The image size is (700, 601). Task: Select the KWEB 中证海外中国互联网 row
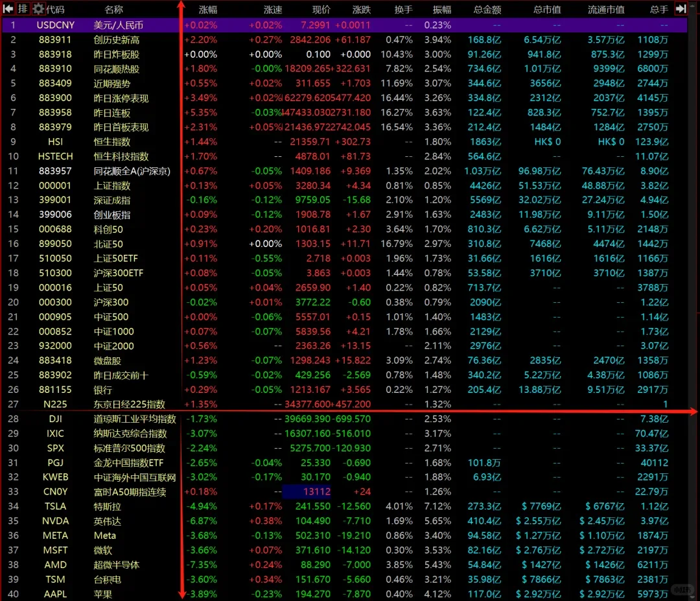pos(345,477)
